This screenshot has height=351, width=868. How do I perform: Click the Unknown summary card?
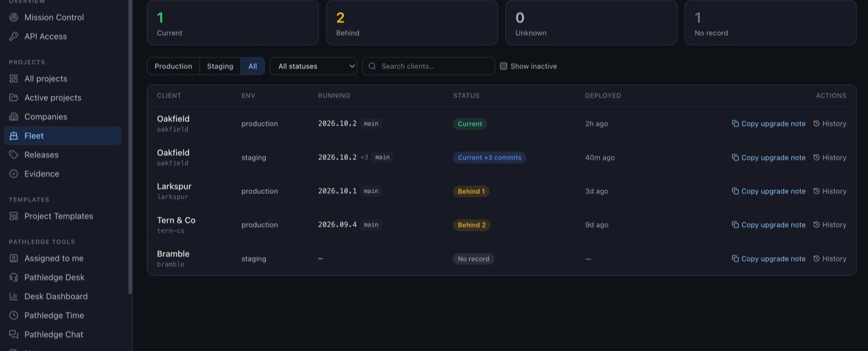[x=592, y=23]
